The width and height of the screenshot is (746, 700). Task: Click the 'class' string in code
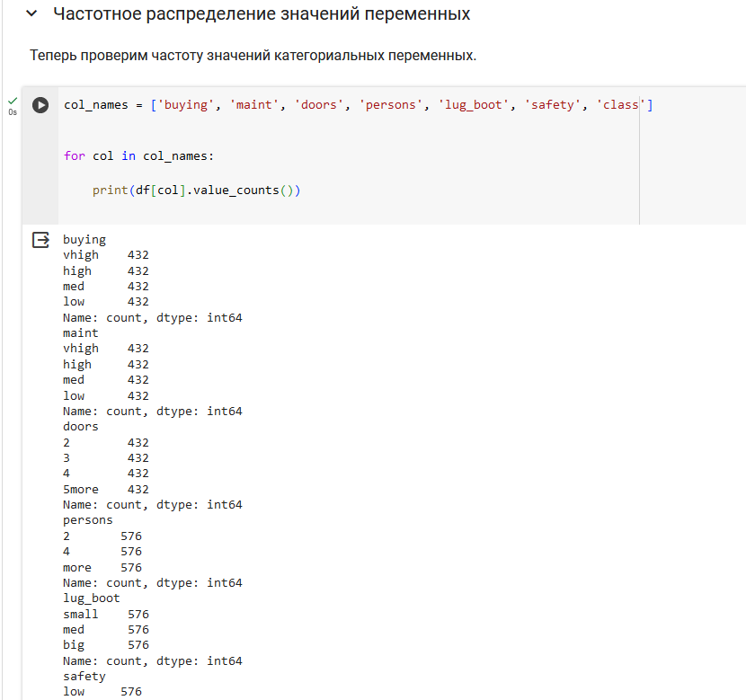coord(620,104)
